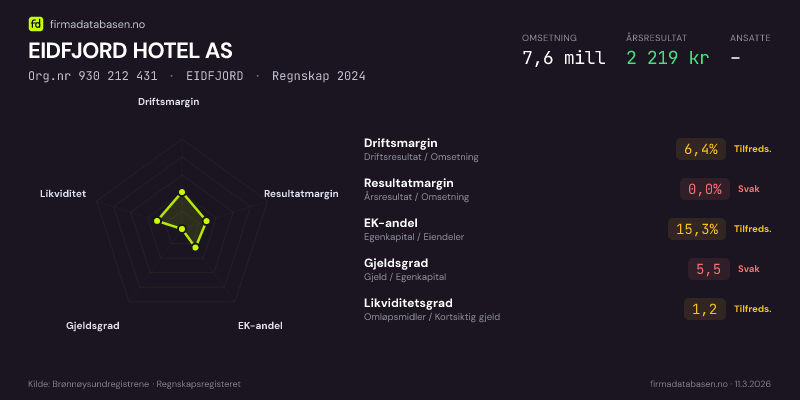This screenshot has width=800, height=400.
Task: Click the Årsresultat 2 219 kr value
Action: 667,58
